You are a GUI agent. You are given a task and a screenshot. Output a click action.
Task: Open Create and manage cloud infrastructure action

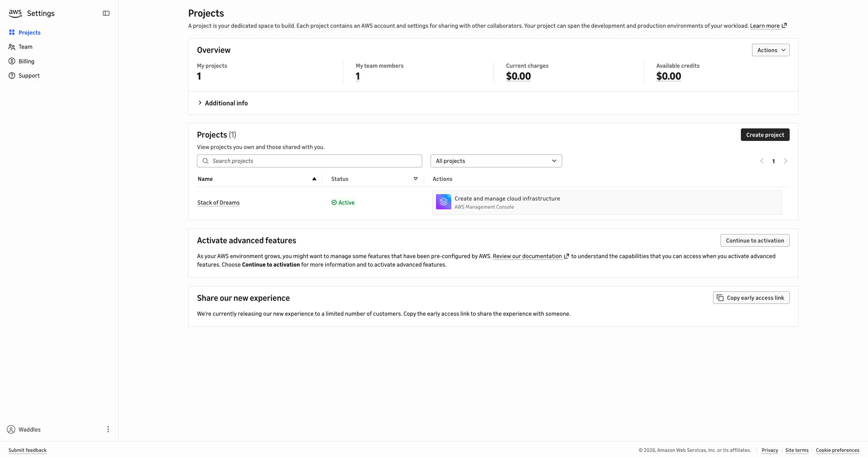[607, 203]
